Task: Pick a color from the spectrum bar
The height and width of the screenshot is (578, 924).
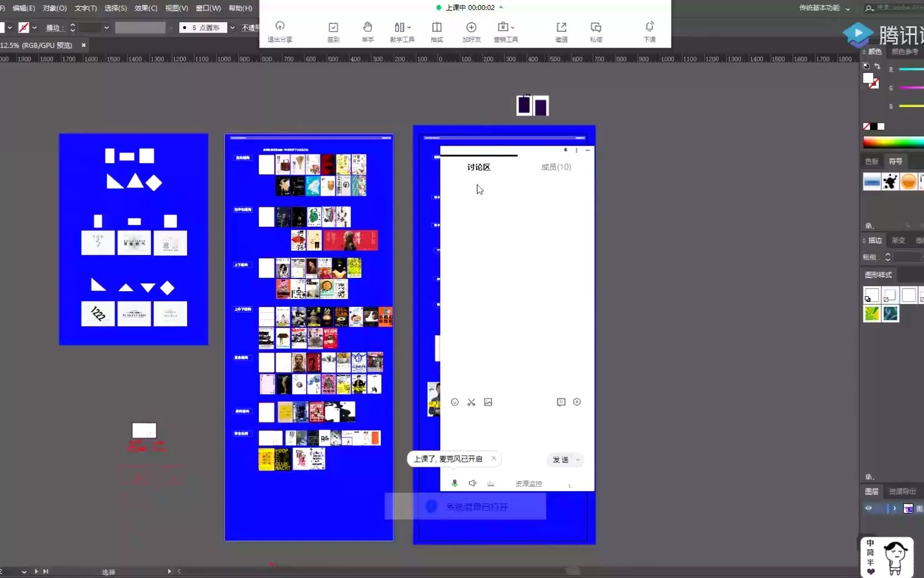Action: tap(893, 142)
